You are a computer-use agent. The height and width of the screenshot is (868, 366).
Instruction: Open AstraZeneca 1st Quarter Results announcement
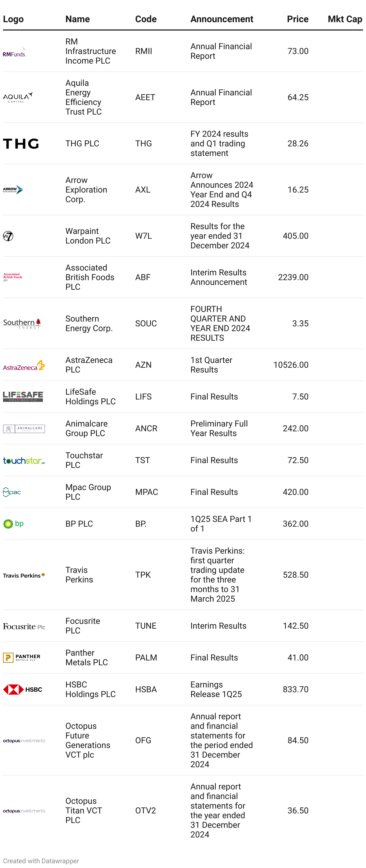(211, 365)
